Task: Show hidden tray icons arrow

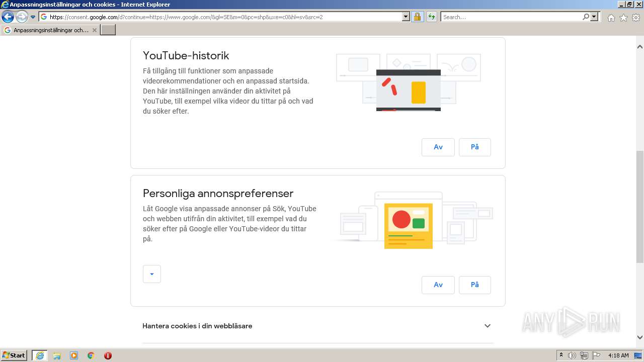Action: coord(561,355)
